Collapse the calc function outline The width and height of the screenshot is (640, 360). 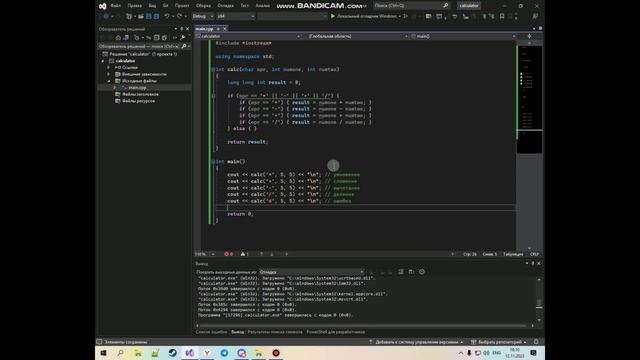point(213,70)
